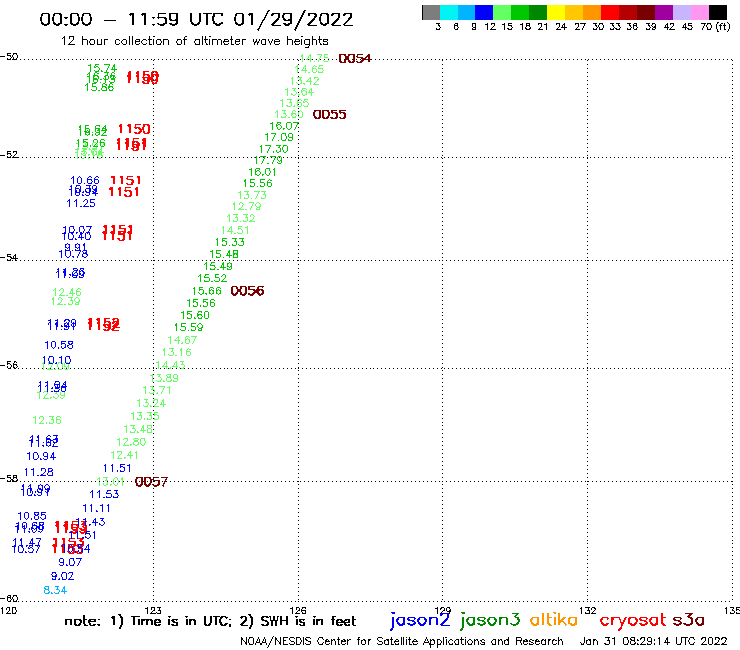The width and height of the screenshot is (740, 650).
Task: Click the wave height value '11.53'
Action: point(104,495)
